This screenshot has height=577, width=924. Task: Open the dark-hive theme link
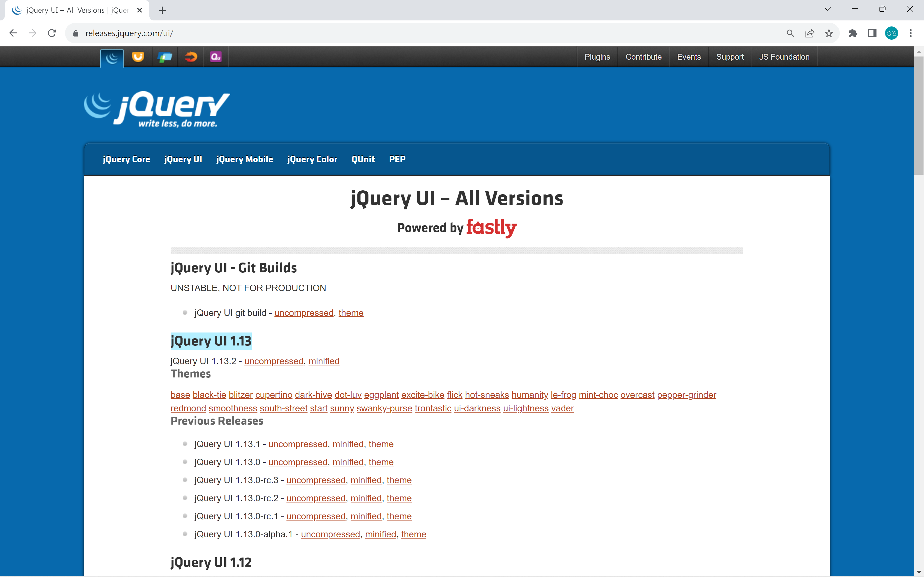pos(313,395)
